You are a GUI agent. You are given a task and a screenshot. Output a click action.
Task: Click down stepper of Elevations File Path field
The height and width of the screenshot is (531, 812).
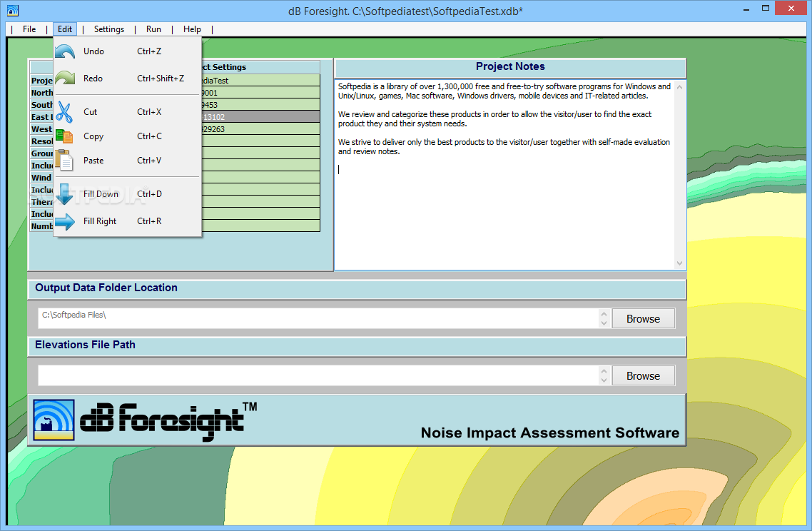604,380
